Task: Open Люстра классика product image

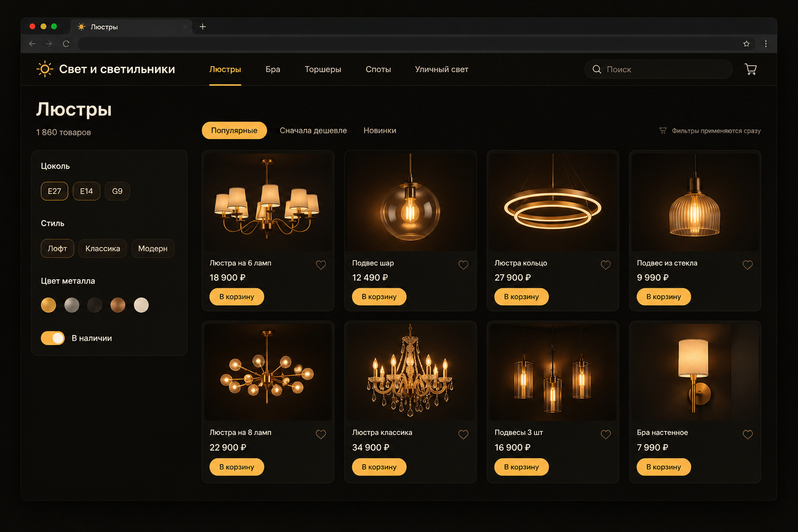Action: tap(410, 372)
